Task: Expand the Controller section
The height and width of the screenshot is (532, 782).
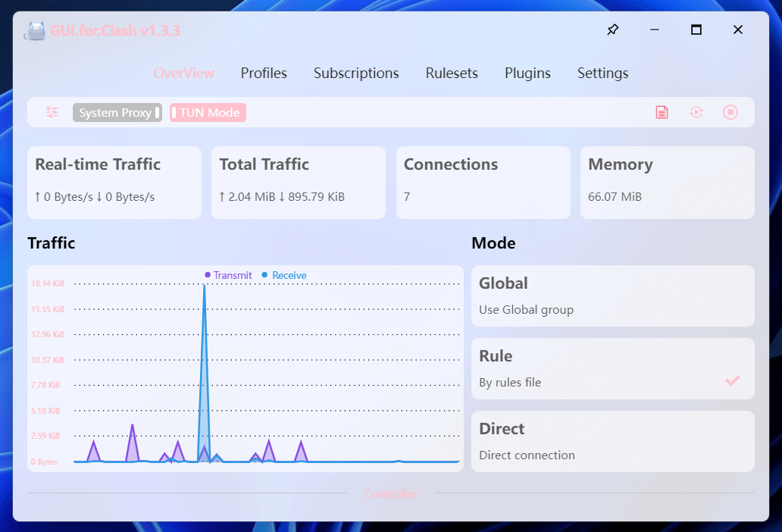Action: pos(391,493)
